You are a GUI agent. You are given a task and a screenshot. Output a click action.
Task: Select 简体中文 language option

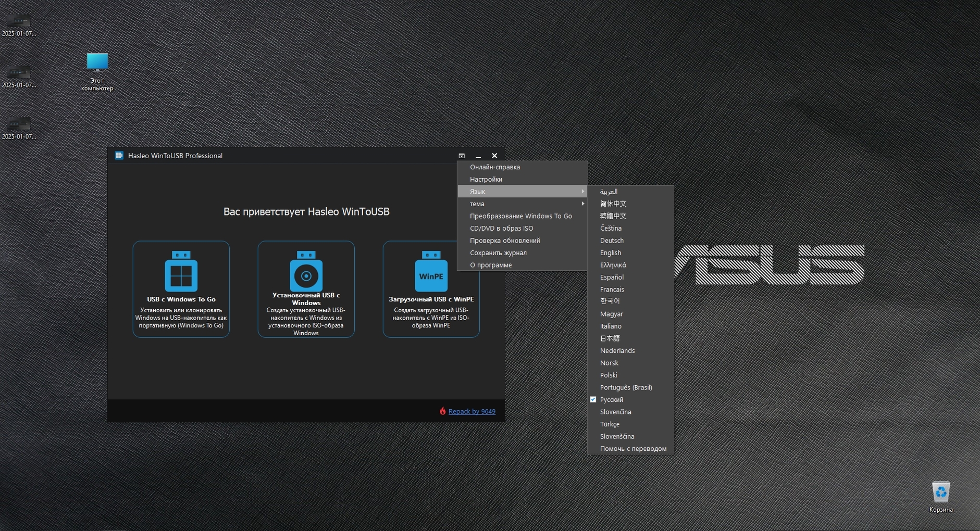click(630, 204)
